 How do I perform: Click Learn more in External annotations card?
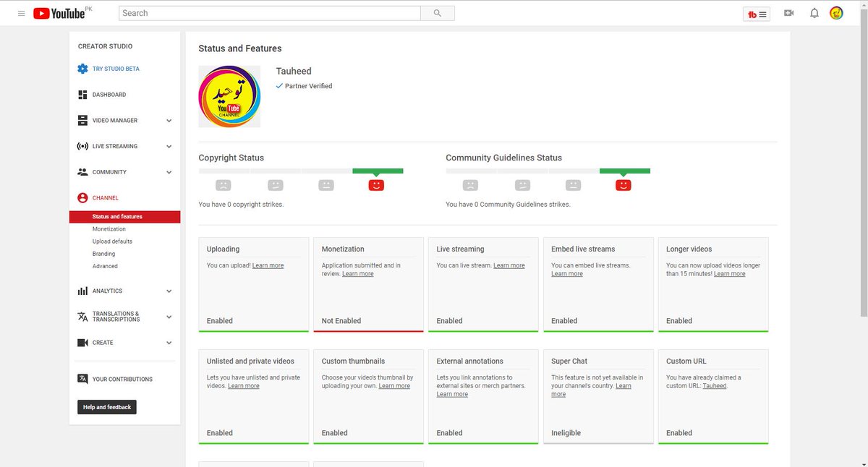click(x=452, y=395)
